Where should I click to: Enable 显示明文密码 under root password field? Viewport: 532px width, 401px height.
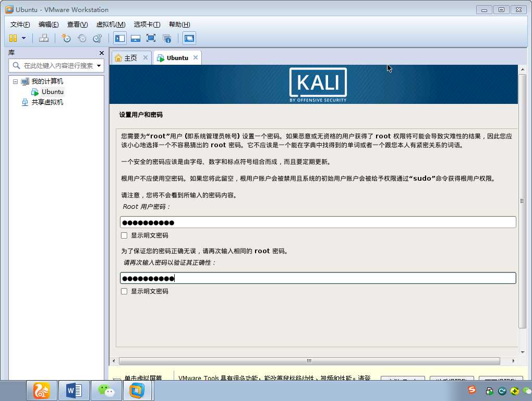tap(124, 235)
